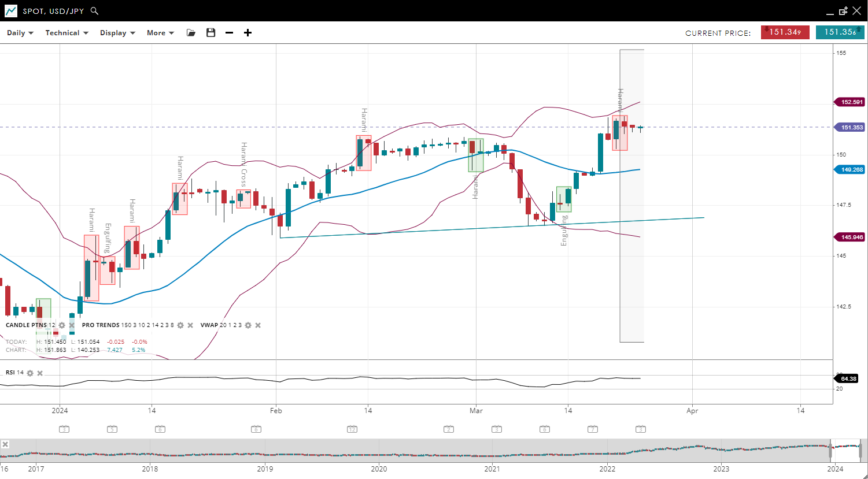Open saved chart via folder icon

pyautogui.click(x=191, y=33)
